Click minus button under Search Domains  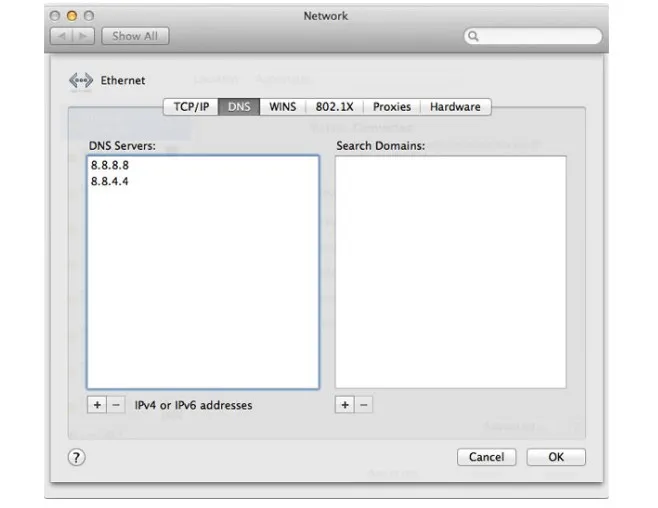[363, 405]
